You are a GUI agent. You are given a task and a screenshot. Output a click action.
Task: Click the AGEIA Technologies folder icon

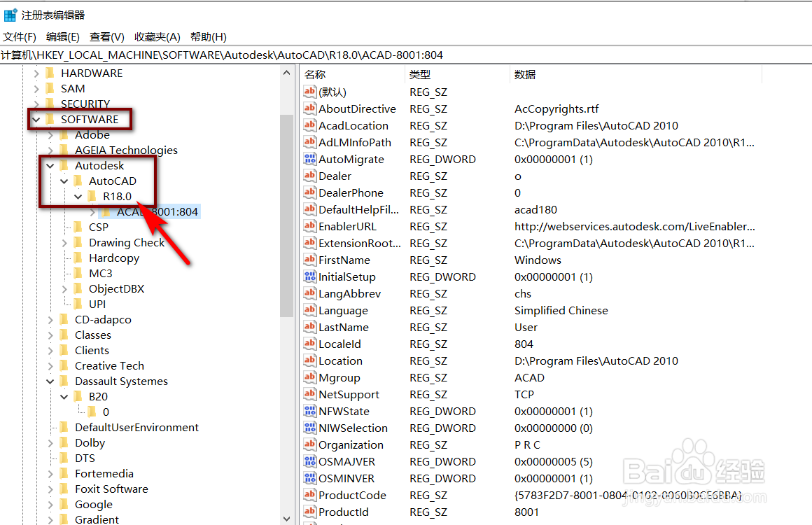click(x=64, y=150)
